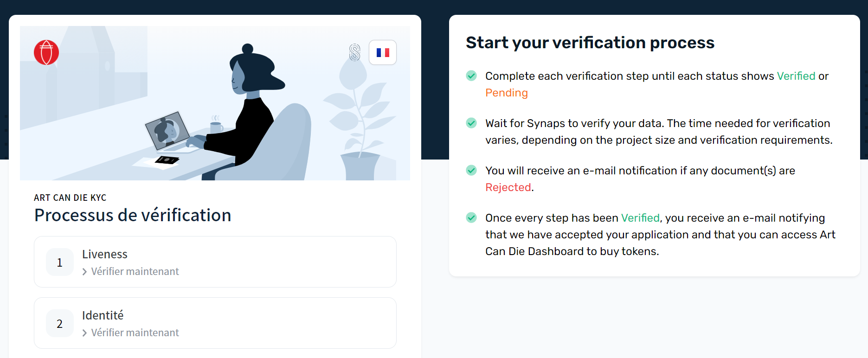The image size is (868, 358).
Task: Click the "Processus de vérification" heading
Action: [x=133, y=215]
